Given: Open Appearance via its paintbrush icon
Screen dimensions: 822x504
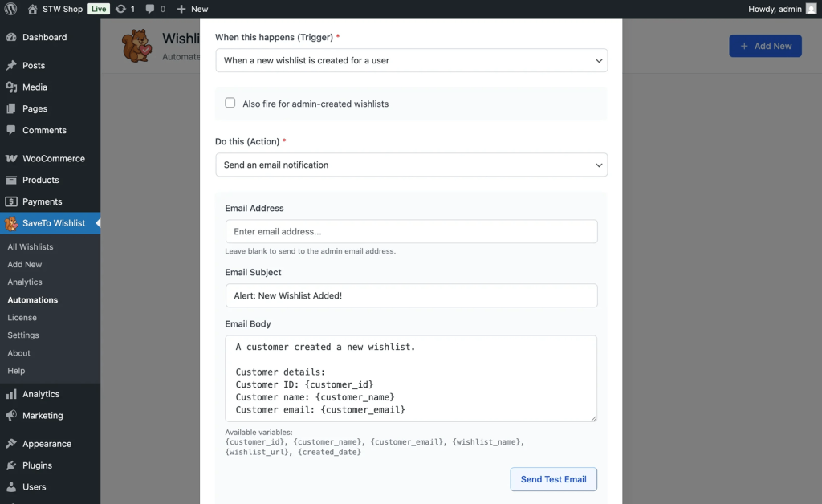Looking at the screenshot, I should click(11, 443).
